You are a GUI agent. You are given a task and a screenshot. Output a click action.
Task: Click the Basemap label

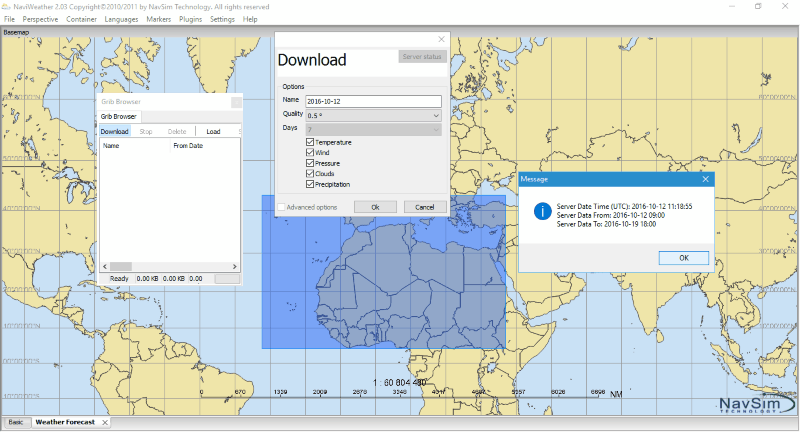pos(16,32)
